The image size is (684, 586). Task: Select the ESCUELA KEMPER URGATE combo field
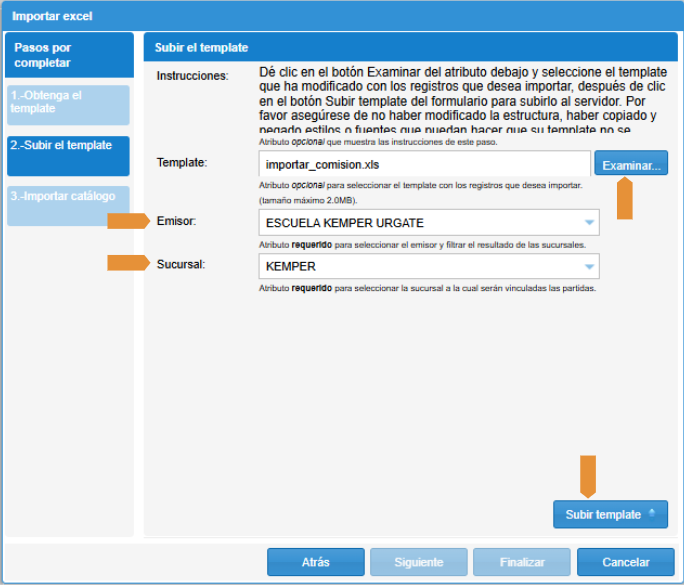click(x=420, y=223)
